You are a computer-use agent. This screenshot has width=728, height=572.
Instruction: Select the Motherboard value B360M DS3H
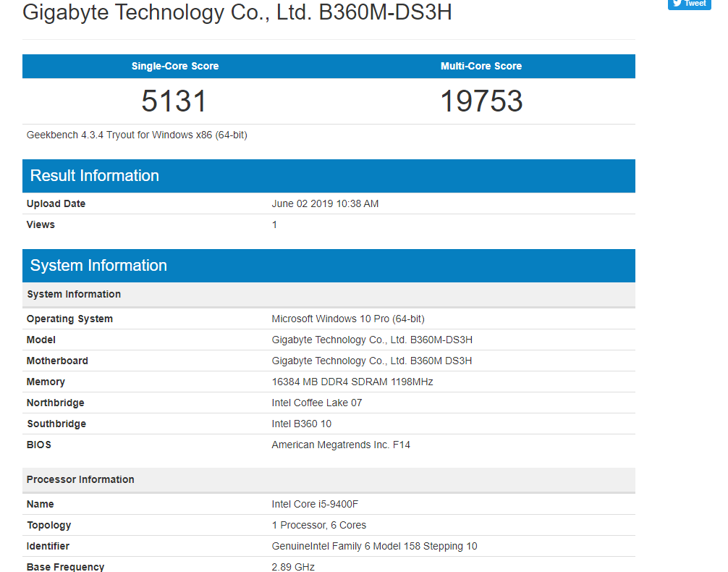pos(372,361)
